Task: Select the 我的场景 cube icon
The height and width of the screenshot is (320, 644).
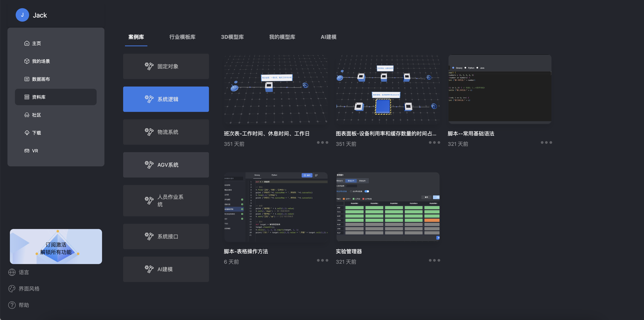Action: (x=27, y=61)
